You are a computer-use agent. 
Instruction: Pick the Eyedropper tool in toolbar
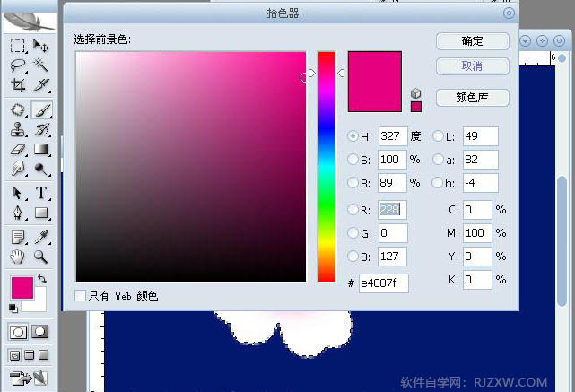(41, 237)
